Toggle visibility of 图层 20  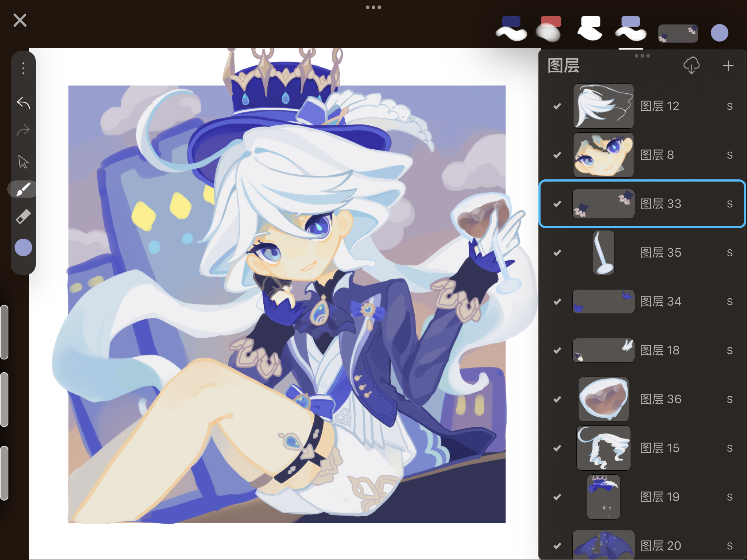tap(557, 546)
